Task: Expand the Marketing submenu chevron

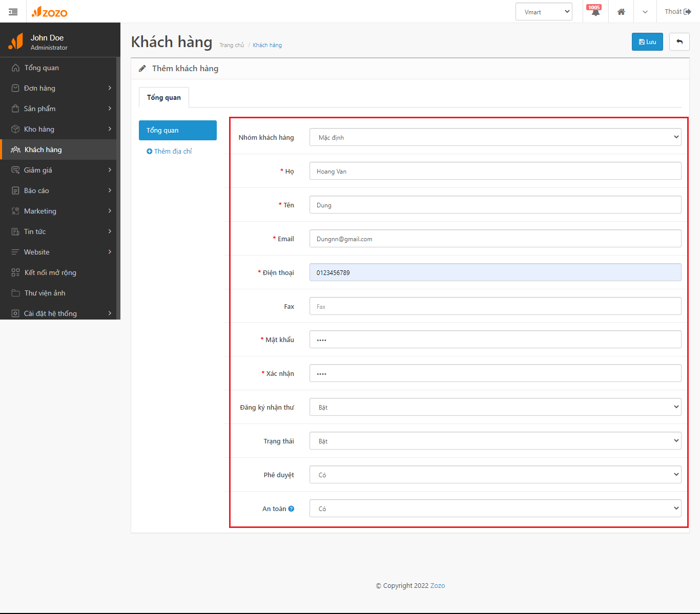Action: pos(110,211)
